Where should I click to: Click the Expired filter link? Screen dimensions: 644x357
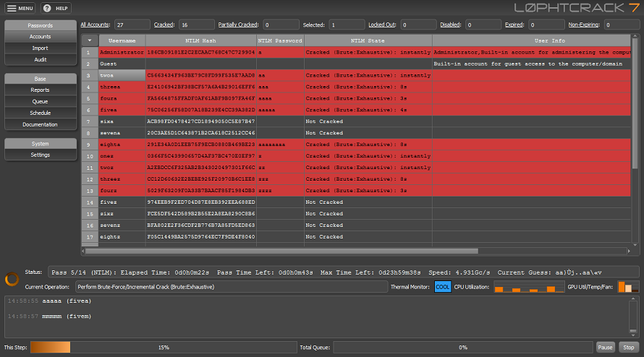click(x=514, y=25)
